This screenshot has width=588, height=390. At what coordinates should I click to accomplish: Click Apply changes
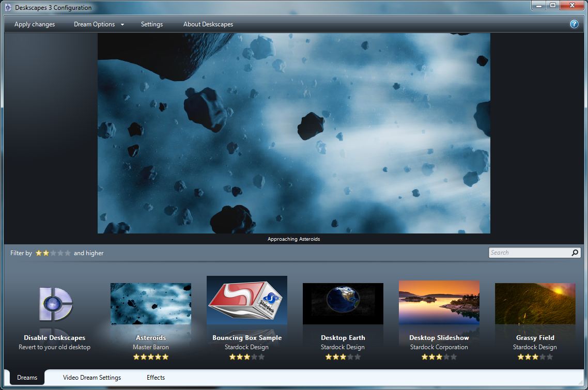click(35, 24)
